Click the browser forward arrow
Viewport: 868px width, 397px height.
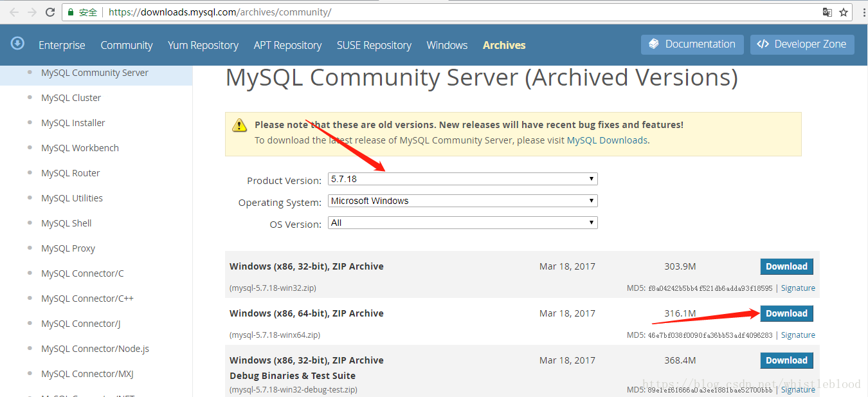pyautogui.click(x=32, y=12)
